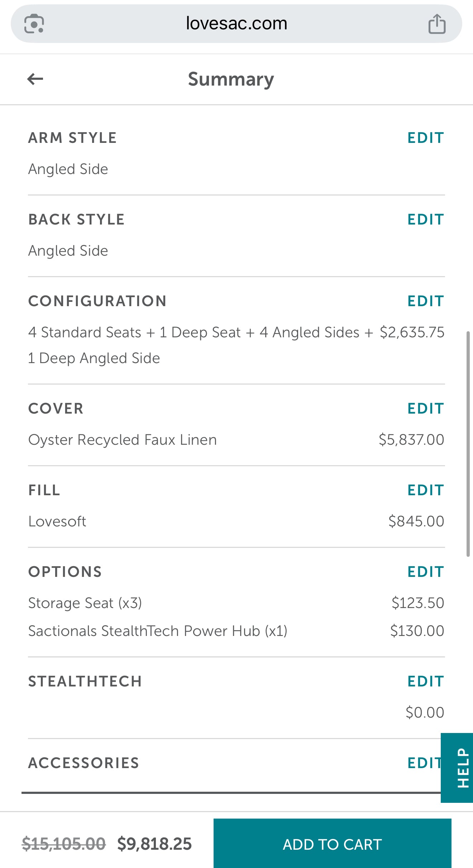Tap the $9,818.25 sale price
Screen dimensions: 473x868
click(x=154, y=844)
